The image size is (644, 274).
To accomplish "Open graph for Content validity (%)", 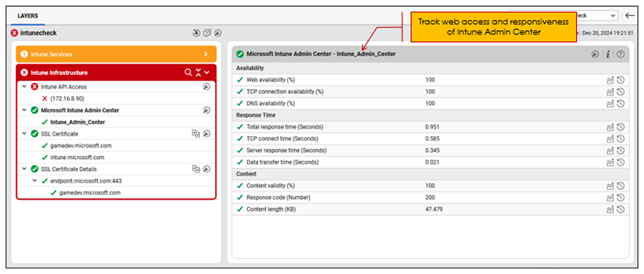I will (x=610, y=186).
